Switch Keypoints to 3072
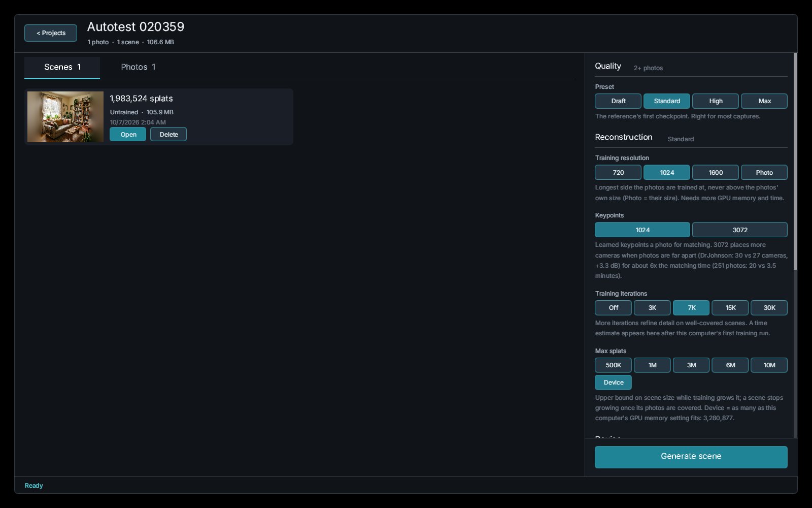Screen dimensions: 812x508 tap(740, 230)
